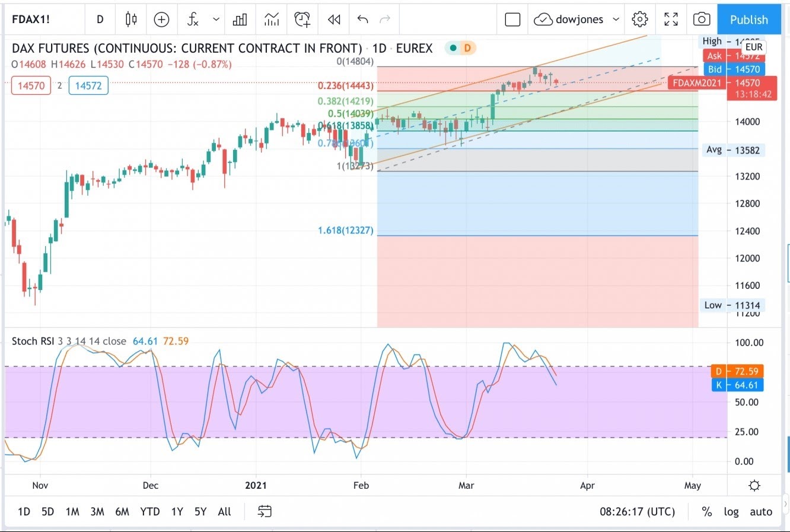This screenshot has width=790, height=532.
Task: Click the D delayed data badge
Action: tap(467, 48)
